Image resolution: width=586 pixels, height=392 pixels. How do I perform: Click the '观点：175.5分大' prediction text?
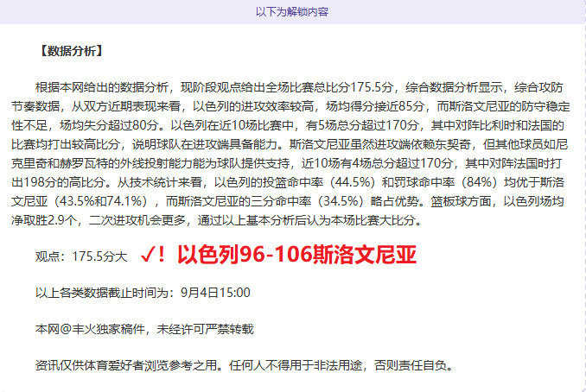81,256
